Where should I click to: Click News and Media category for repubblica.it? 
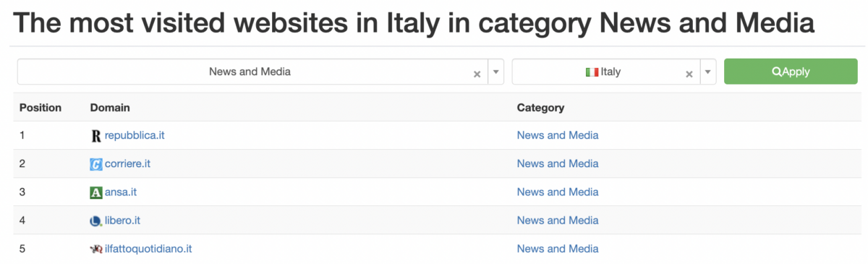pyautogui.click(x=558, y=135)
